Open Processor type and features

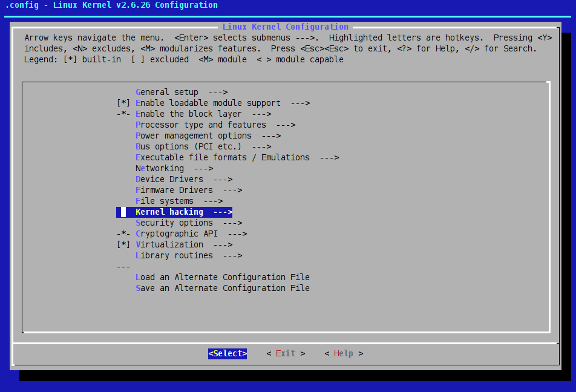(x=215, y=125)
